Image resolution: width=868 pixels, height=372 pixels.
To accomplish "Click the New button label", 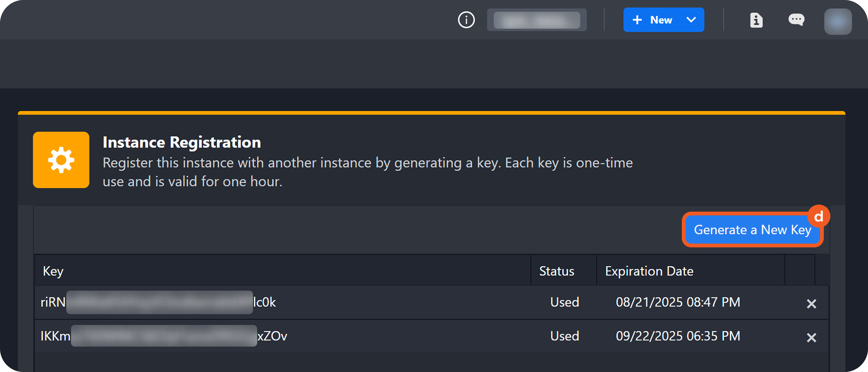I will (x=661, y=20).
